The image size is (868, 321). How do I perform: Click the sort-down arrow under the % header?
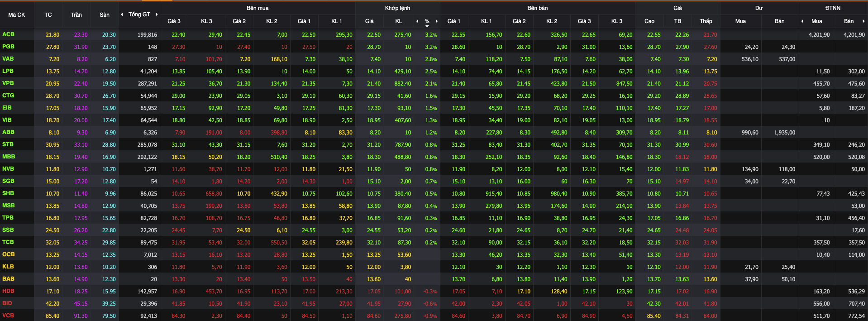tap(427, 26)
